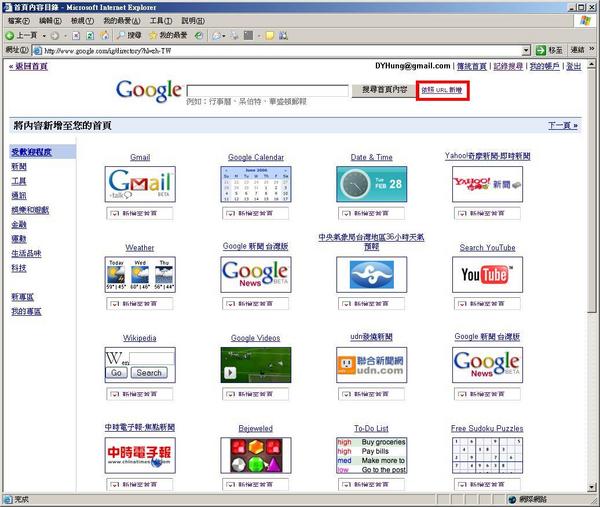Click the homepage content search field
This screenshot has height=507, width=600.
pyautogui.click(x=267, y=91)
